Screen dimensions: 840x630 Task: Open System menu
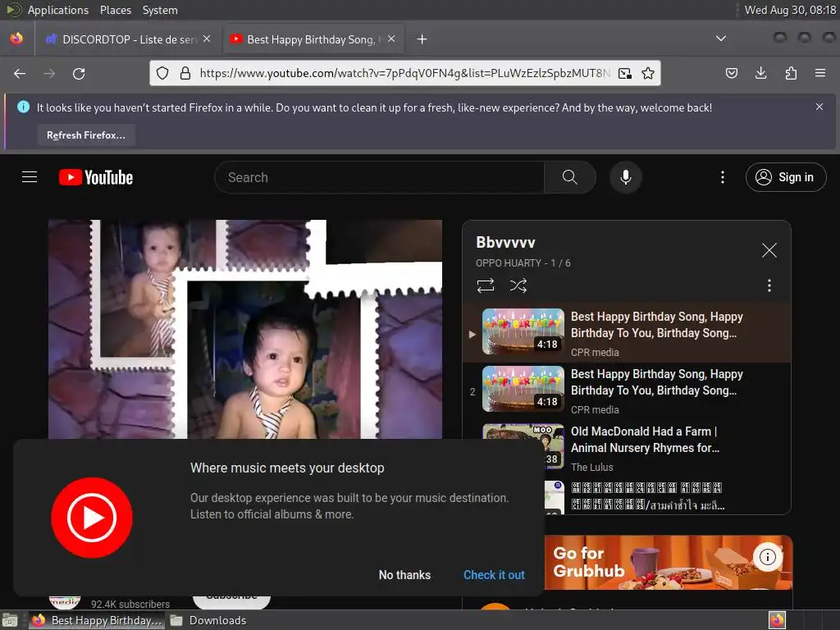click(x=160, y=10)
